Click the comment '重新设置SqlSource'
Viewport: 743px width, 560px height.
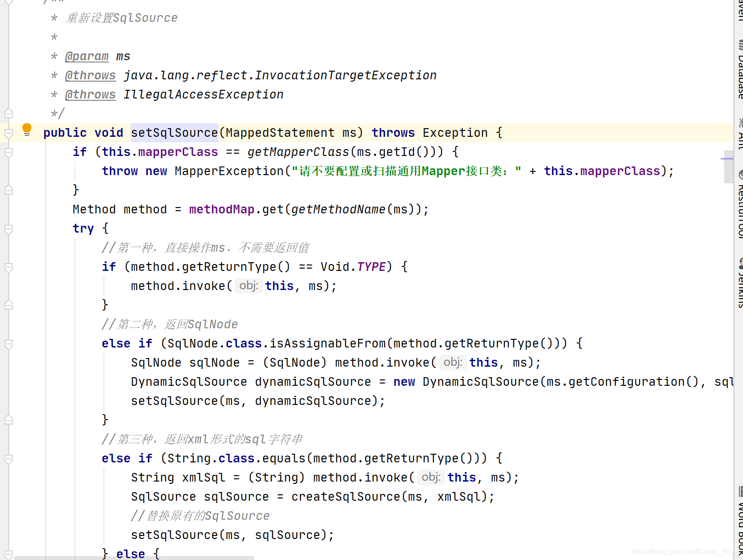tap(122, 18)
